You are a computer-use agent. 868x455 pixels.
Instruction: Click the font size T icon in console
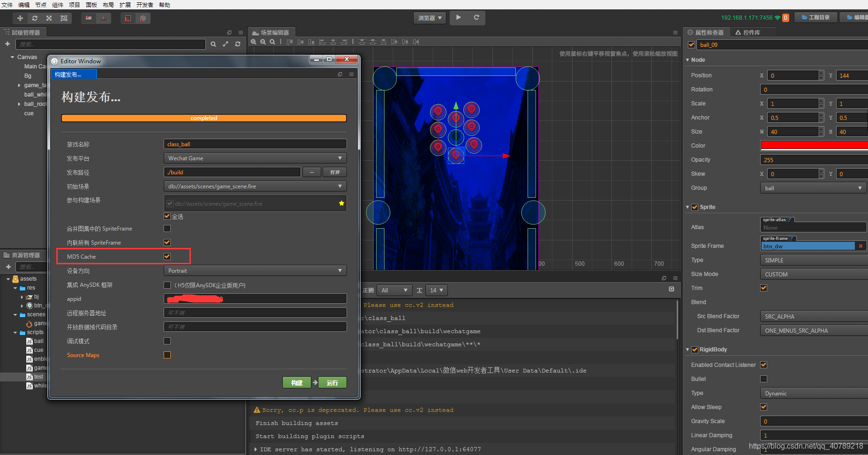419,291
